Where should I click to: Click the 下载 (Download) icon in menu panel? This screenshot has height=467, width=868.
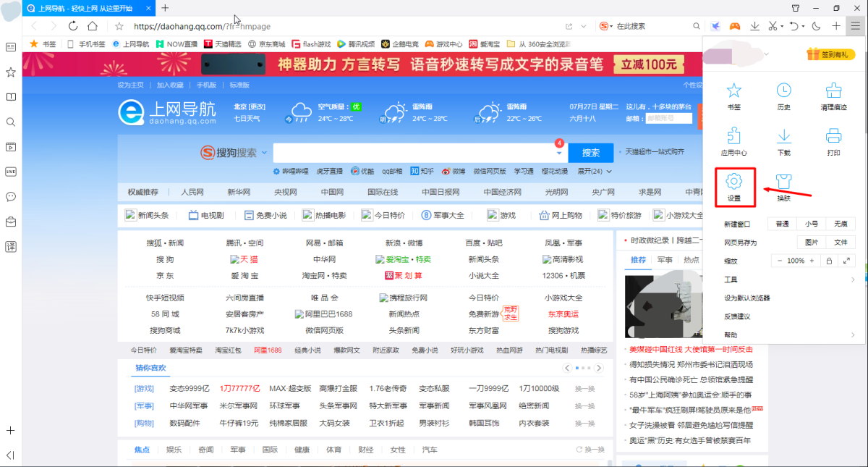click(783, 141)
